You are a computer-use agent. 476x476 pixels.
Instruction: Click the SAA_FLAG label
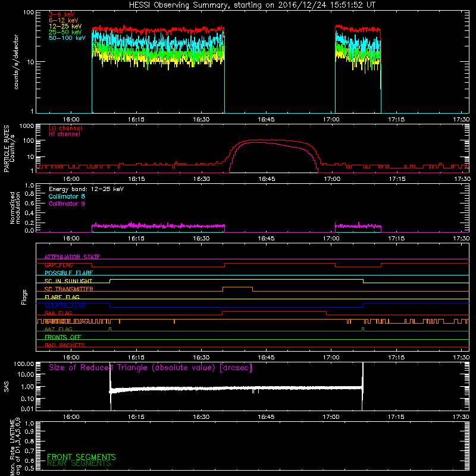point(58,313)
